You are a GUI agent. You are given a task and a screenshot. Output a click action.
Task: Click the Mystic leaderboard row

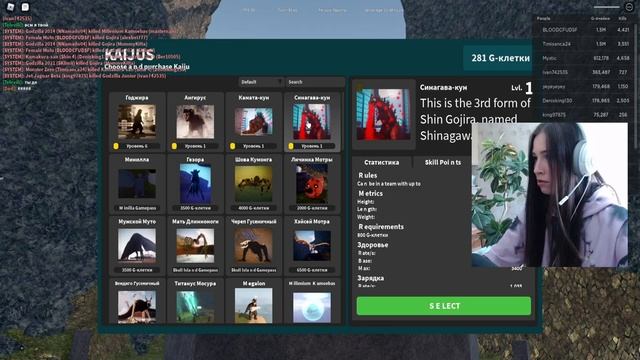click(x=549, y=58)
